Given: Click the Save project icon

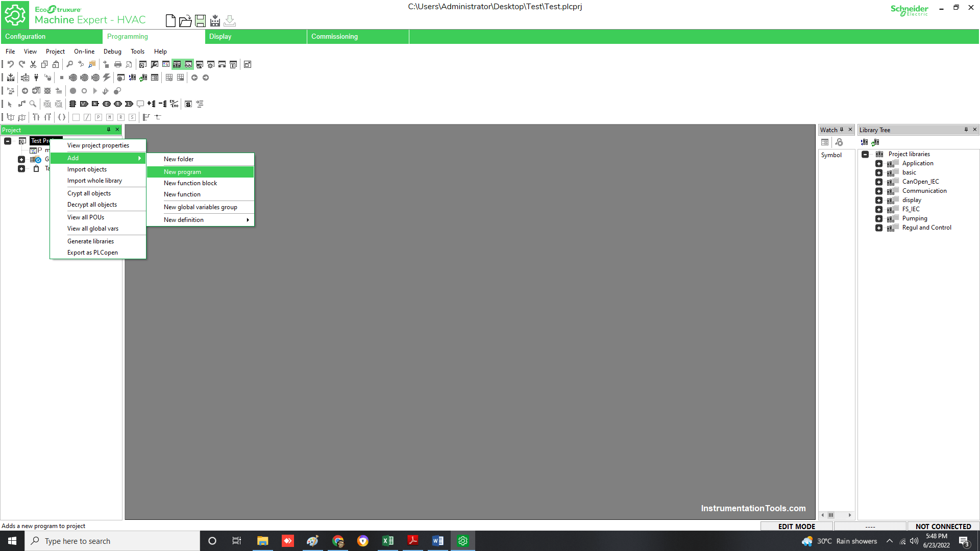Looking at the screenshot, I should tap(200, 21).
